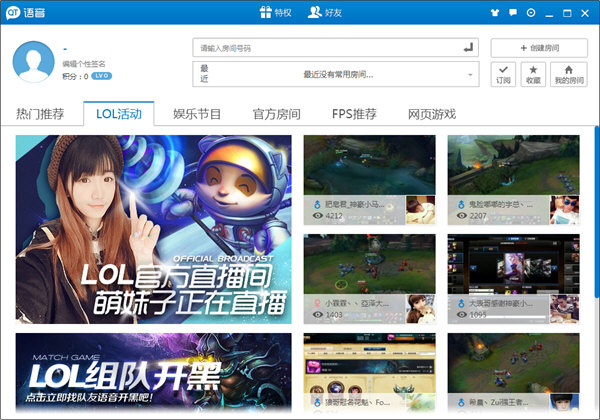
Task: Click the 创建房间 button
Action: click(539, 48)
